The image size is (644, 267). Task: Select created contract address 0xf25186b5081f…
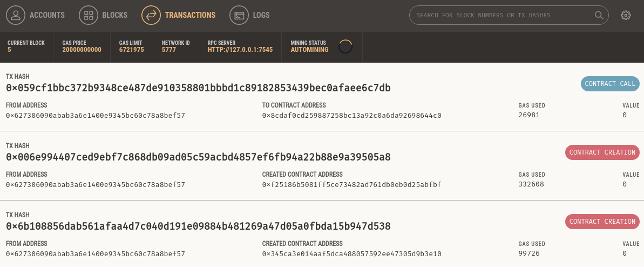coord(351,185)
